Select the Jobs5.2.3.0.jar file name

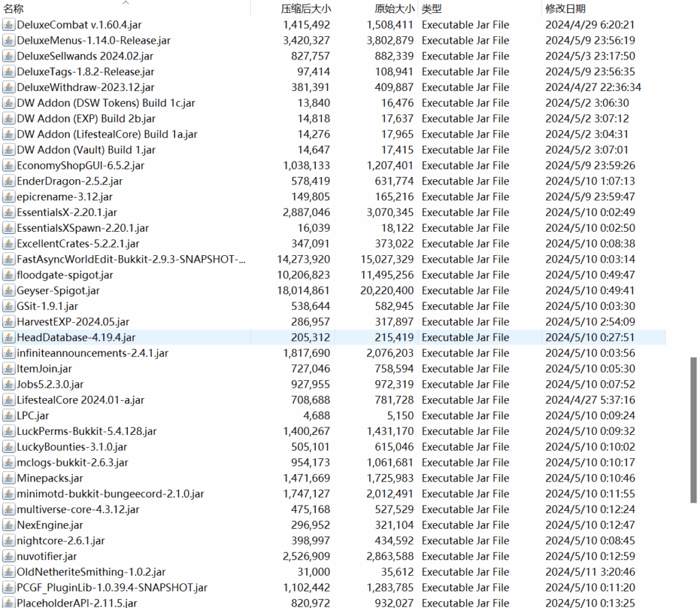[51, 384]
